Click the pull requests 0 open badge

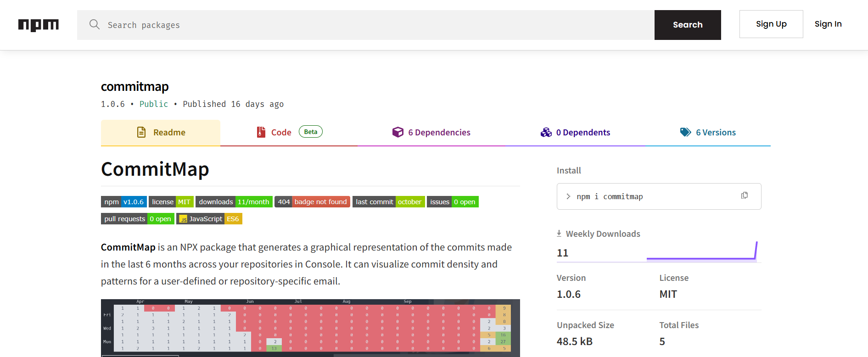(138, 219)
